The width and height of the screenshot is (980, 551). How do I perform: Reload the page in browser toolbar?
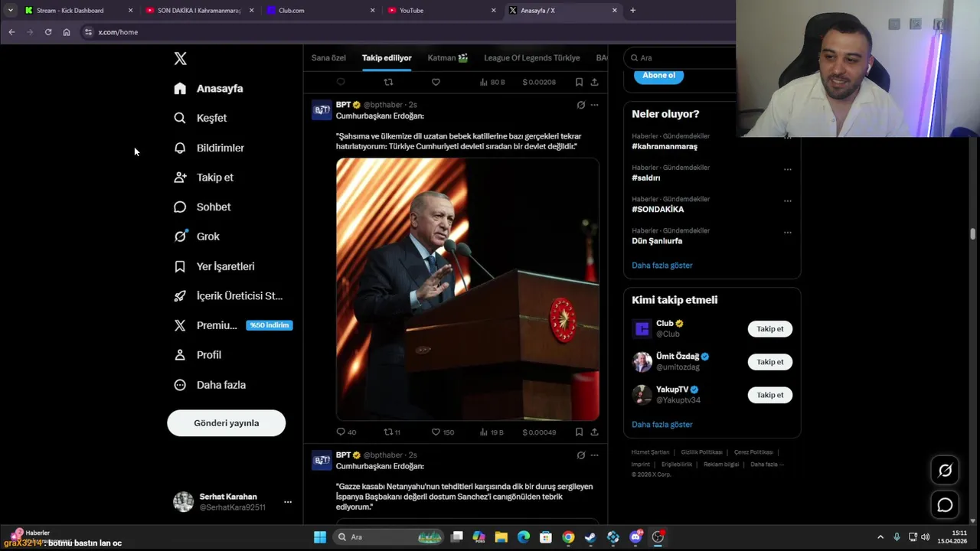48,32
